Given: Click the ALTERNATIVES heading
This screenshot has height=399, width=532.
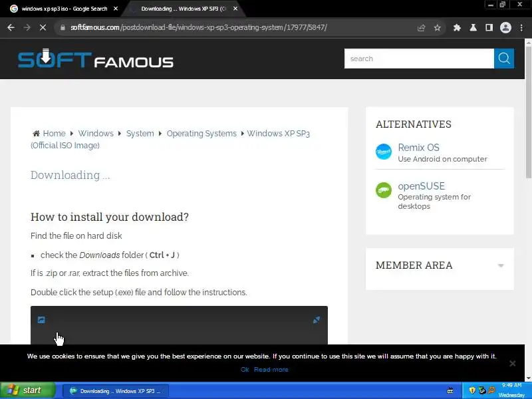Looking at the screenshot, I should click(x=414, y=124).
